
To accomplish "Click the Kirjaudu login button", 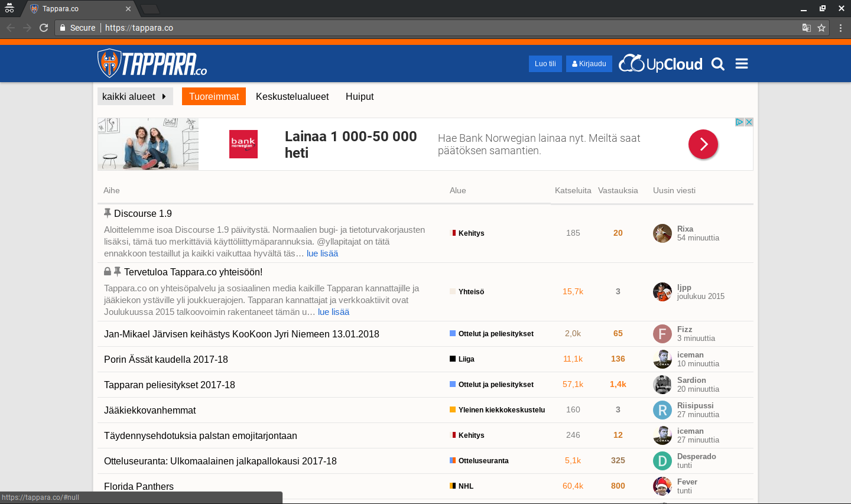I will coord(589,64).
